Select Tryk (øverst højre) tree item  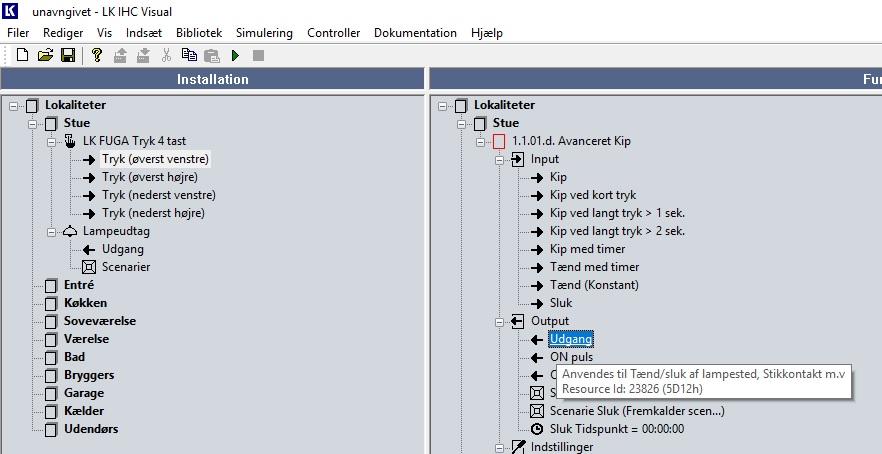[x=154, y=177]
